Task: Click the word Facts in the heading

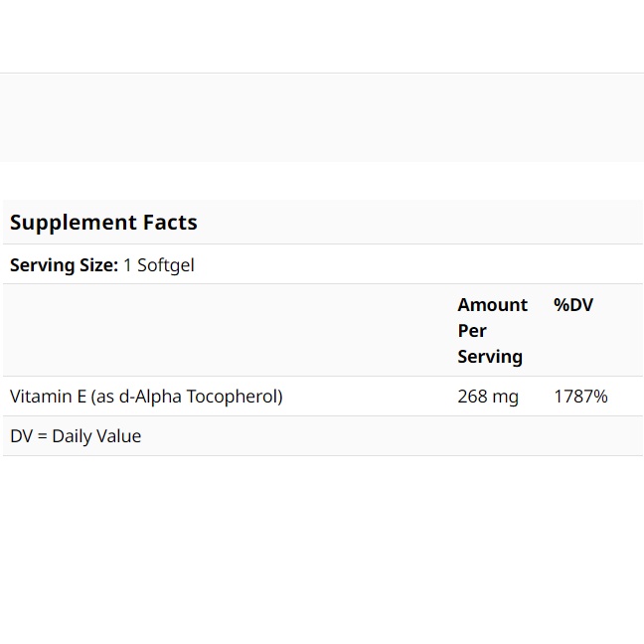Action: 170,223
